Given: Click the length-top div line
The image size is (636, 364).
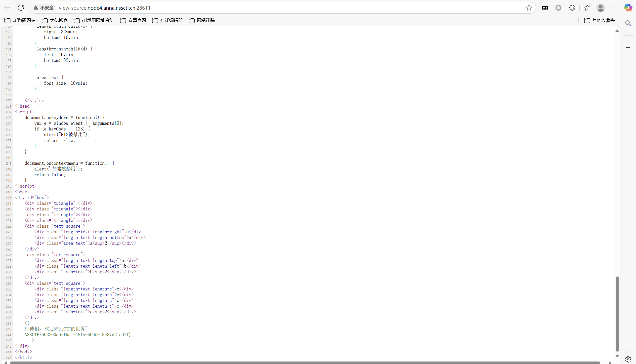Looking at the screenshot, I should point(86,260).
